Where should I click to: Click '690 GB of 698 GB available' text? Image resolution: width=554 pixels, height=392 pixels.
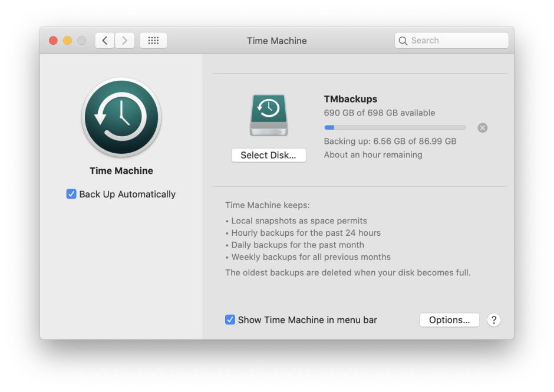(x=380, y=113)
